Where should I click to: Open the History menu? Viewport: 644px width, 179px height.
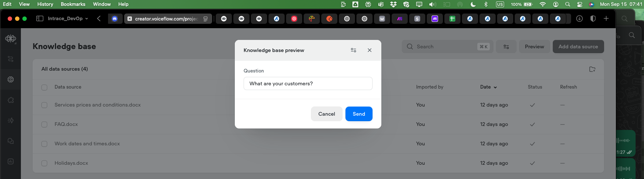click(x=45, y=4)
